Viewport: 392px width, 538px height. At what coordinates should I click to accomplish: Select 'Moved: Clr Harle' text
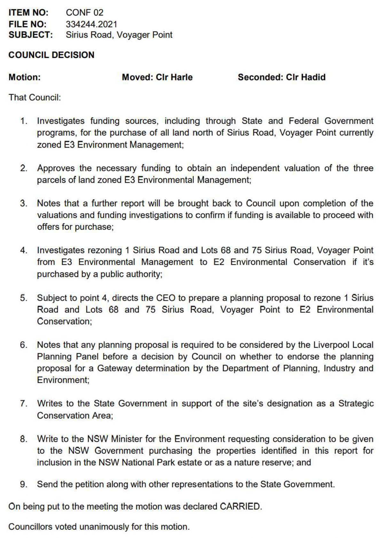point(157,77)
